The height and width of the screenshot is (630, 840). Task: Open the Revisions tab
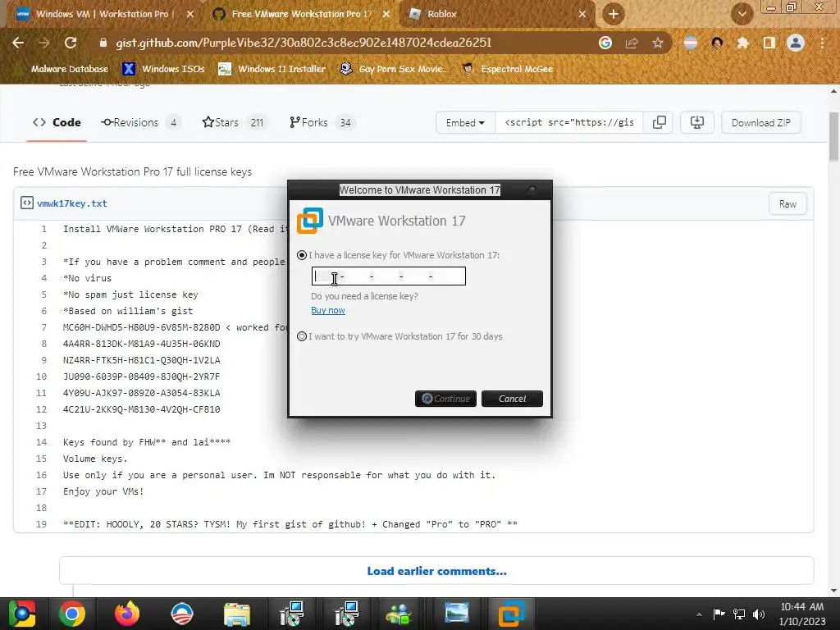[x=141, y=123]
